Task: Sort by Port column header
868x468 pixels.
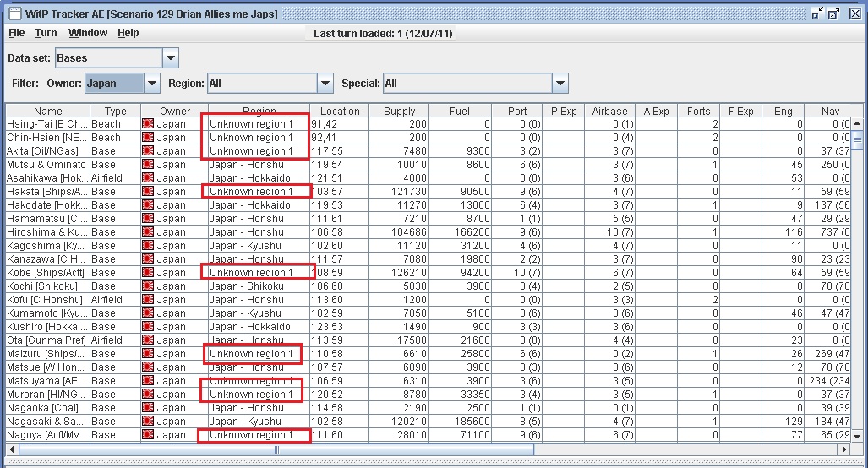Action: tap(517, 111)
